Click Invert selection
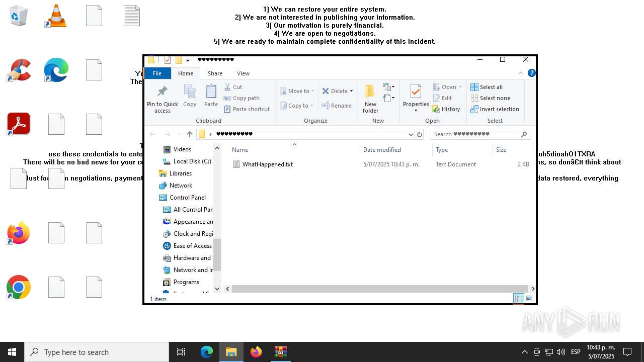Screen dimensions: 644x362 click(x=495, y=109)
